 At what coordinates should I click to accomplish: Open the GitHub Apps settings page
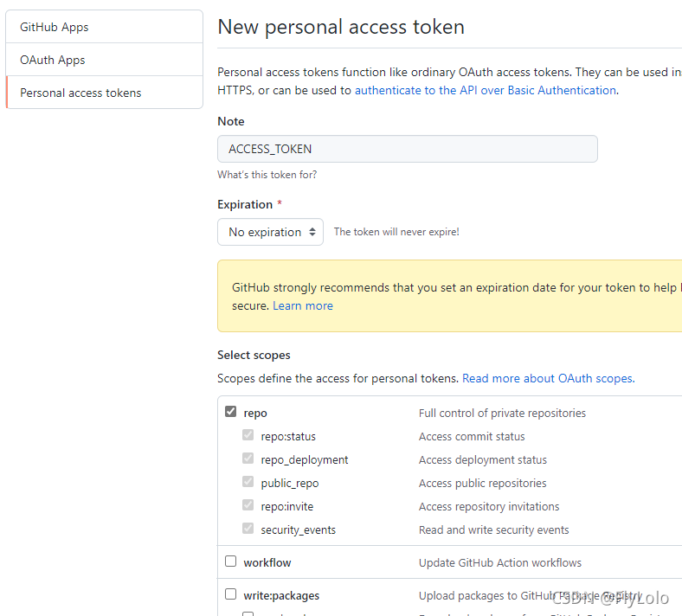(x=55, y=27)
